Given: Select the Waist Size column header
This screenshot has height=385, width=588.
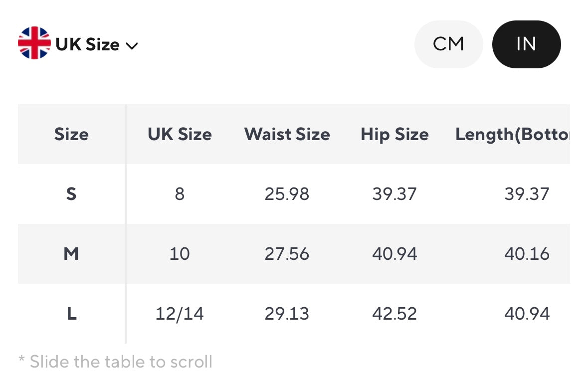Looking at the screenshot, I should pos(287,134).
